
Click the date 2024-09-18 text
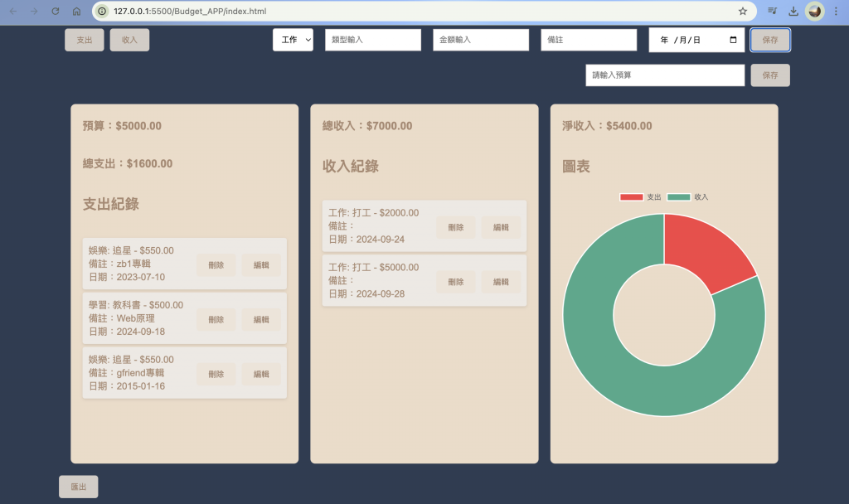point(141,332)
